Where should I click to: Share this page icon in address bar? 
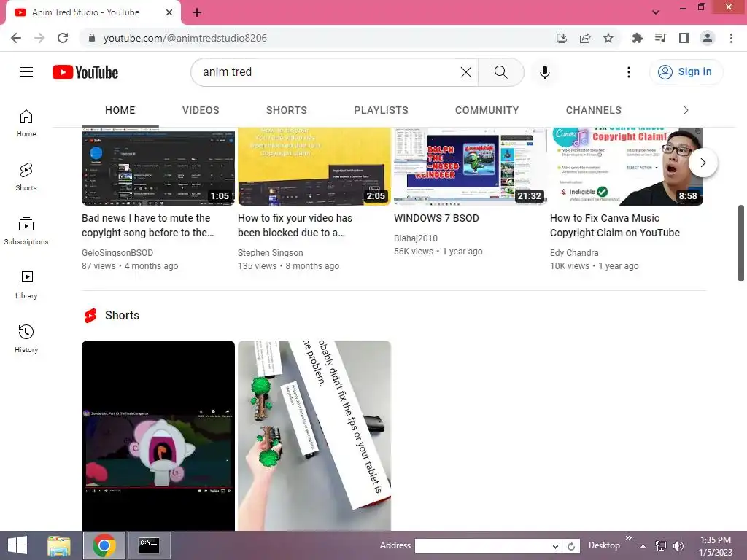click(585, 38)
